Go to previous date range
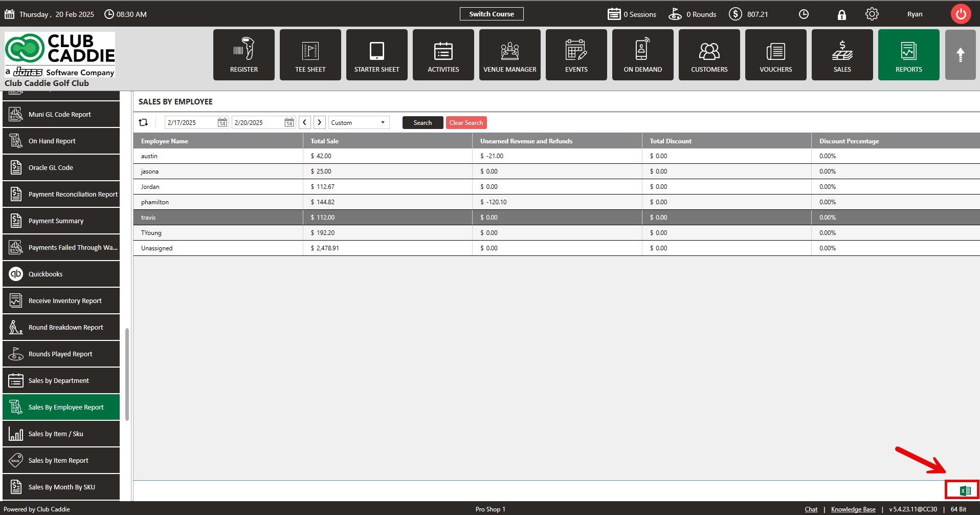980x515 pixels. [305, 122]
